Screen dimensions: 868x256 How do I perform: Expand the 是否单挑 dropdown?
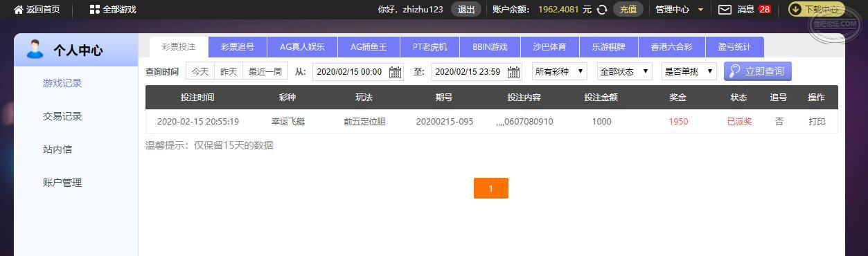(689, 71)
